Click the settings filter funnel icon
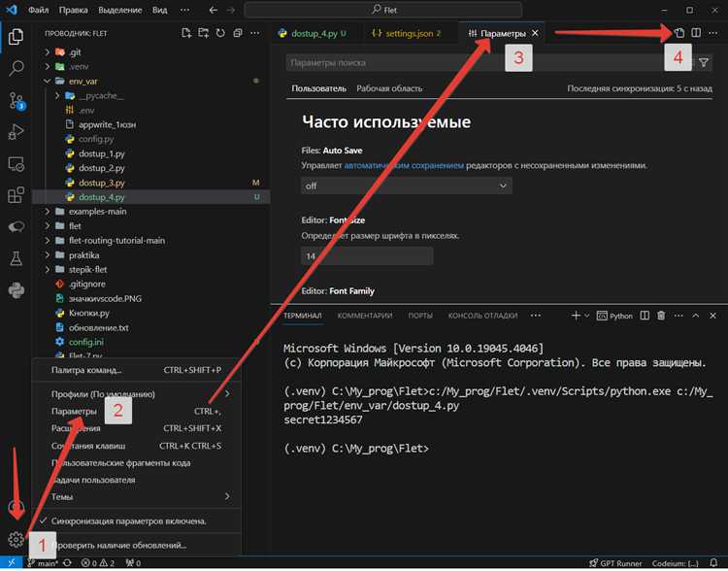 pos(704,62)
